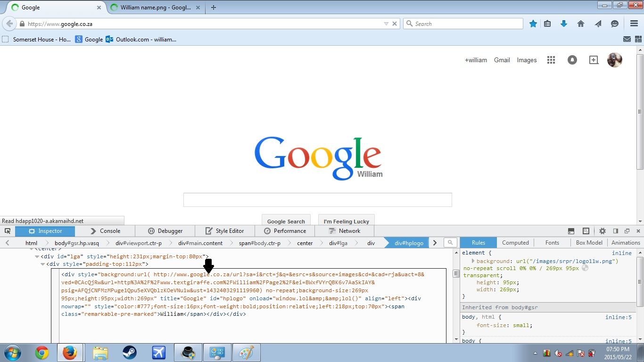Switch to Box Model sidebar tab
This screenshot has width=644, height=362.
(589, 243)
